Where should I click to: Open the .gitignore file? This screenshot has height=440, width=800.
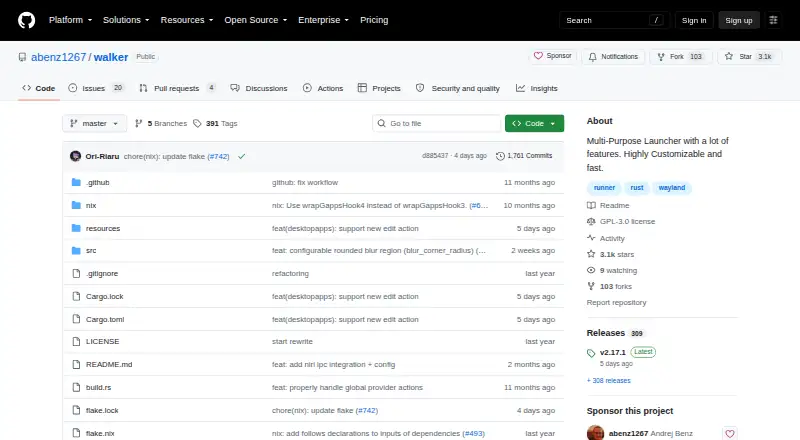(x=102, y=274)
